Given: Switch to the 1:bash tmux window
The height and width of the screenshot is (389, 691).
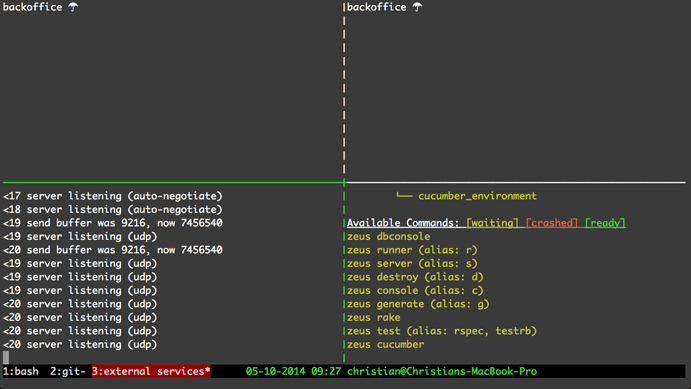Looking at the screenshot, I should tap(21, 371).
